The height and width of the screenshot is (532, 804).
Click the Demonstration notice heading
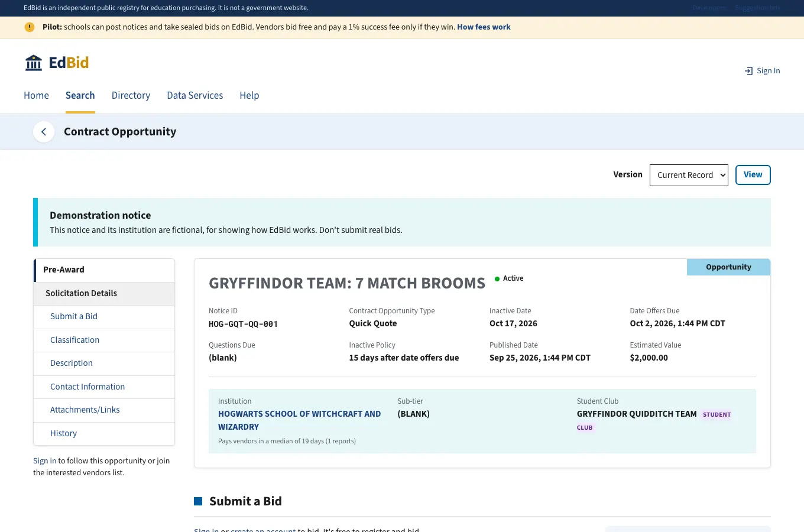click(100, 216)
